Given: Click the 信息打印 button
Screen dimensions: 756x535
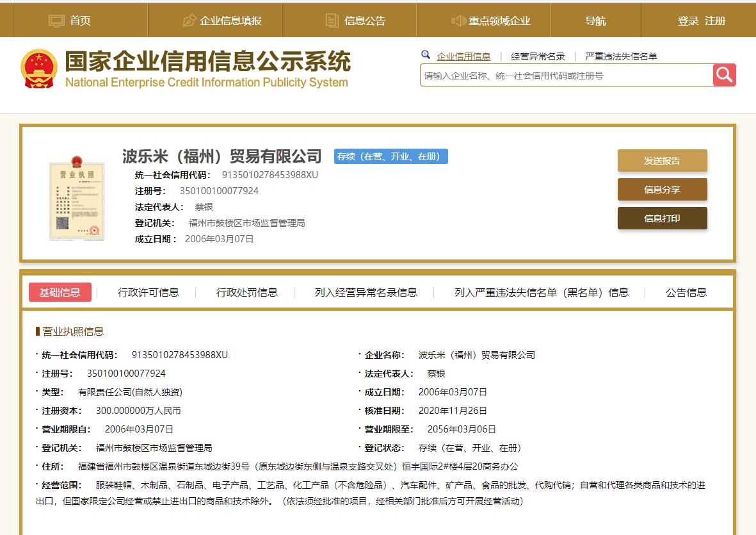Looking at the screenshot, I should (x=662, y=218).
